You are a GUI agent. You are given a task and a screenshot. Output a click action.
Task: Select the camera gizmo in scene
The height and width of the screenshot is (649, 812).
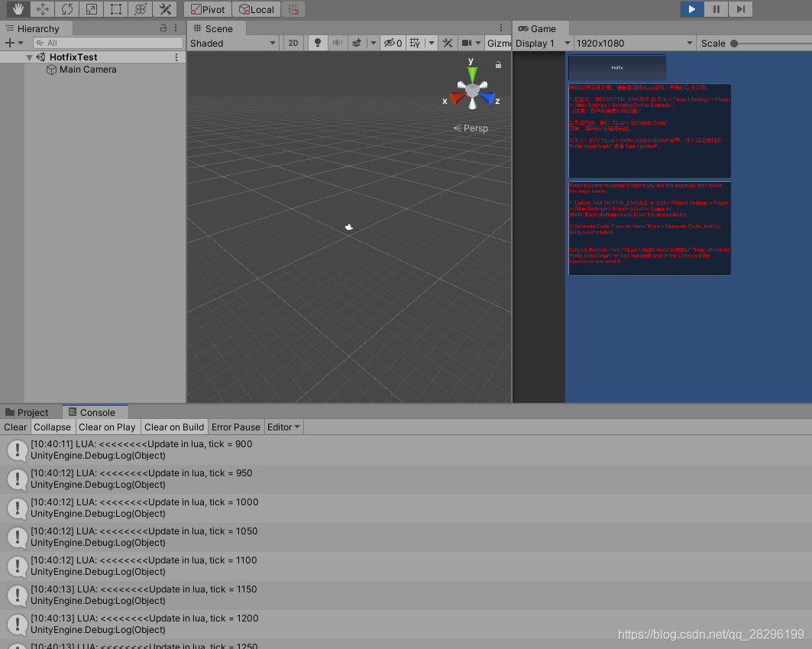pyautogui.click(x=349, y=227)
